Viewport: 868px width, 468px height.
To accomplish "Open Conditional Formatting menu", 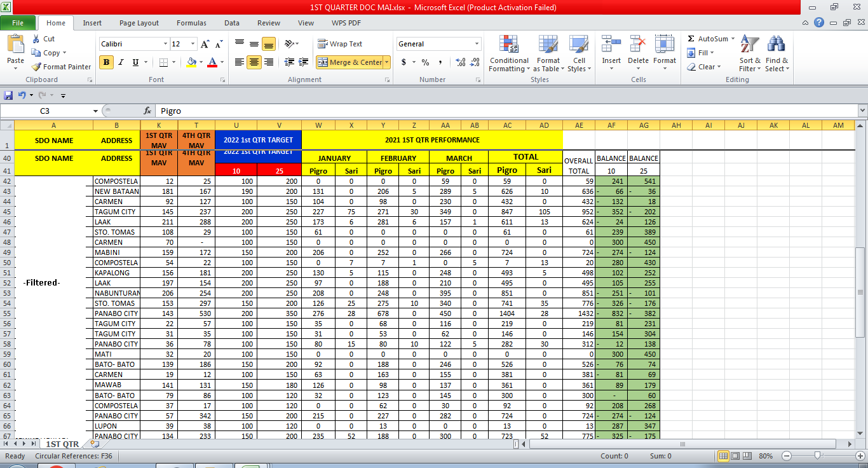I will [x=509, y=54].
